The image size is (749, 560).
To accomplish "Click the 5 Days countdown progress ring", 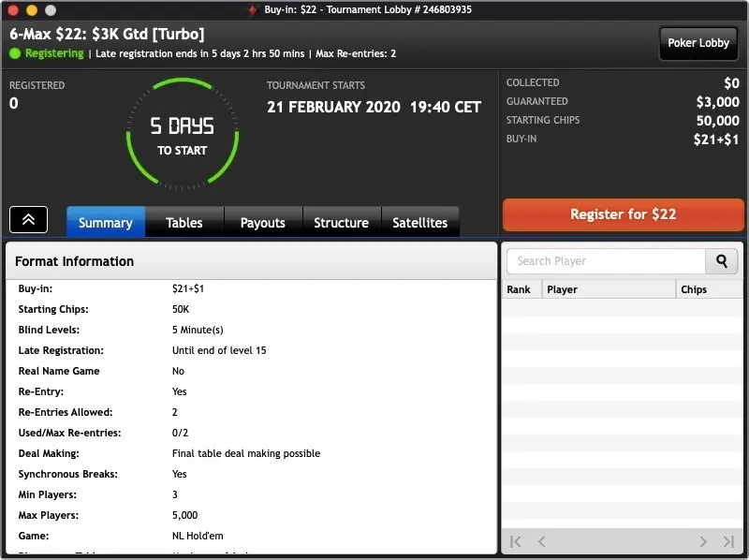I will [184, 131].
